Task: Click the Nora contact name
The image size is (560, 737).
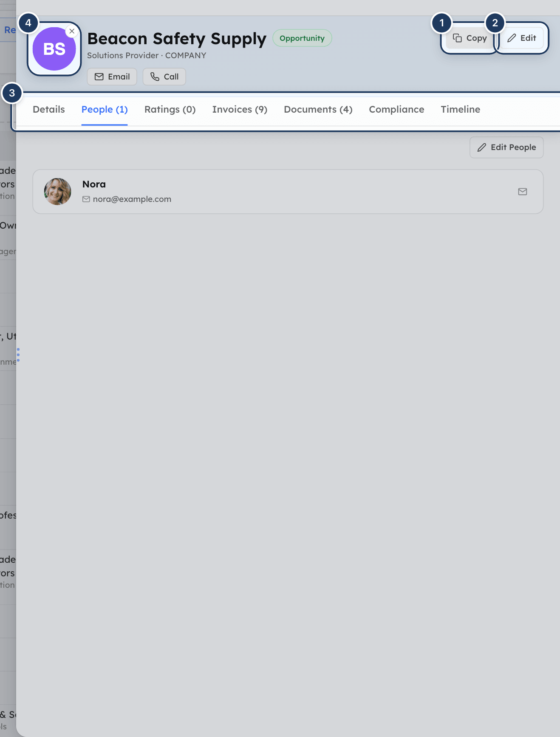Action: point(94,184)
